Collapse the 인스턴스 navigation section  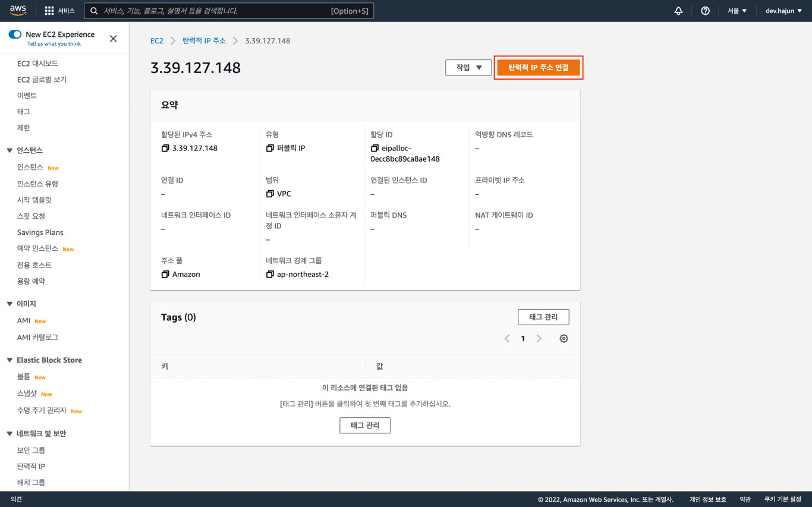pos(10,150)
